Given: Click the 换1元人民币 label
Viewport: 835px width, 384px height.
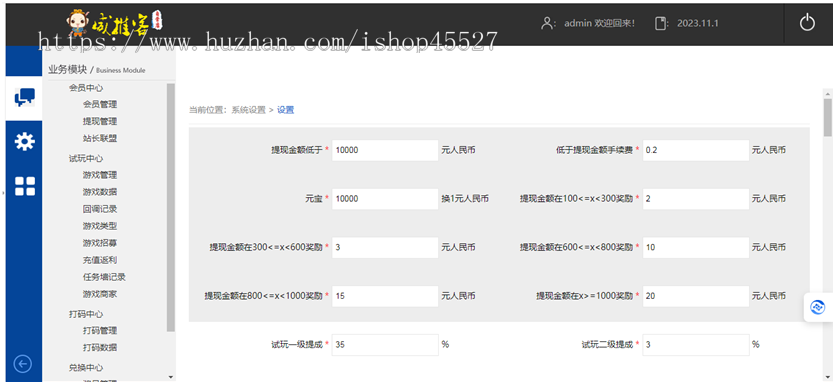Looking at the screenshot, I should (x=465, y=199).
